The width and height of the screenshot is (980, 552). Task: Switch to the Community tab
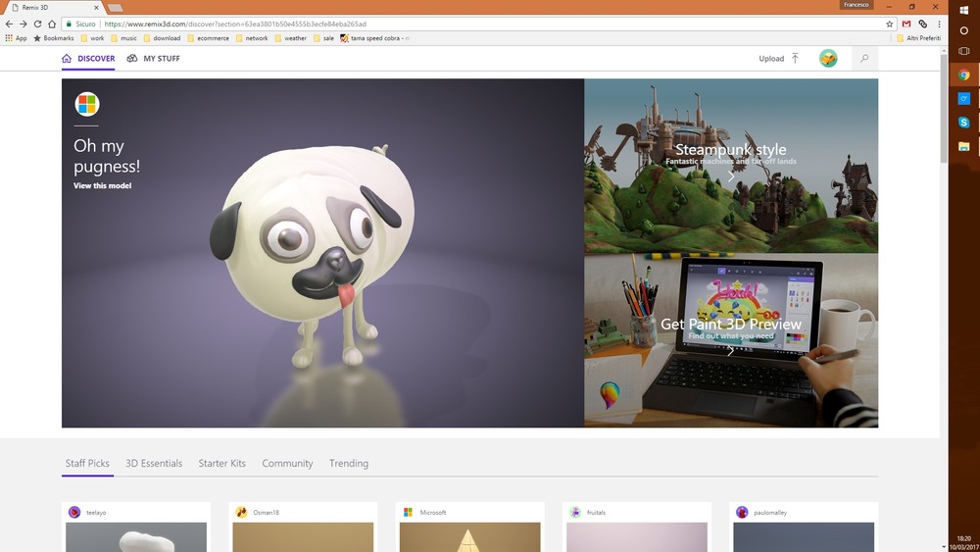point(287,463)
